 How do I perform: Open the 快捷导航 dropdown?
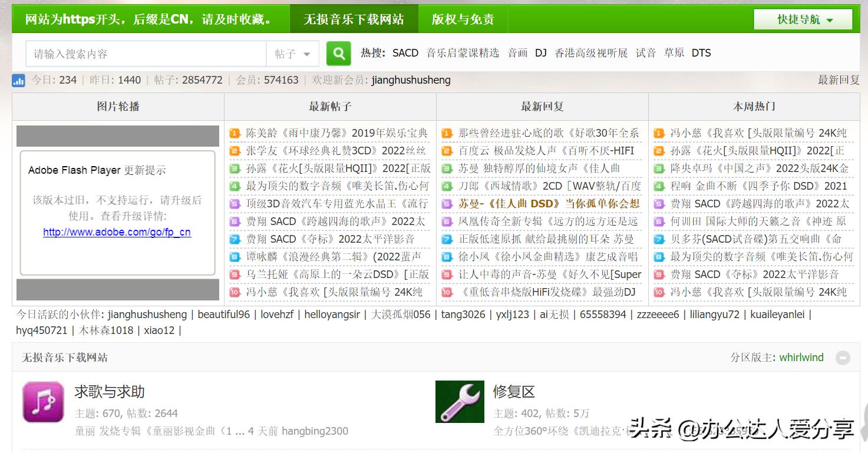coord(803,18)
